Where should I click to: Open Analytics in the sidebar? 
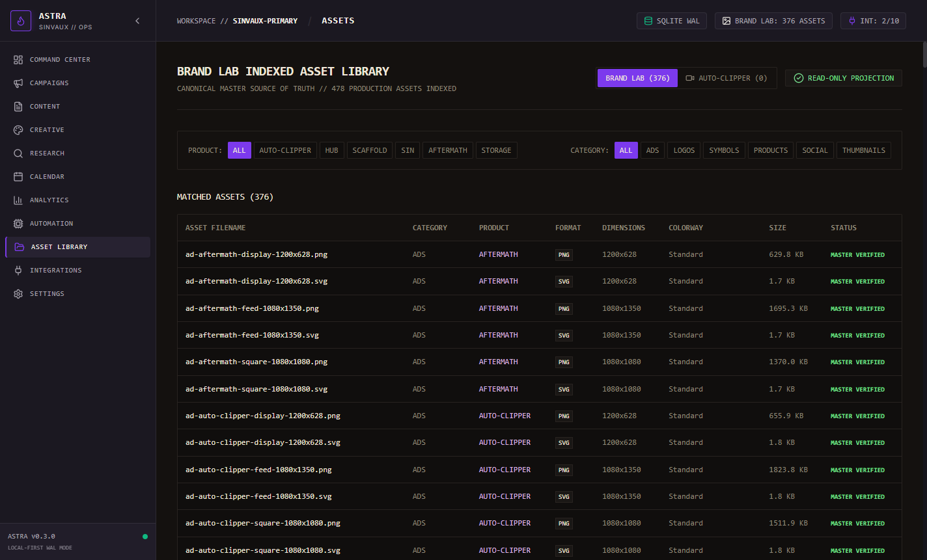pos(77,200)
